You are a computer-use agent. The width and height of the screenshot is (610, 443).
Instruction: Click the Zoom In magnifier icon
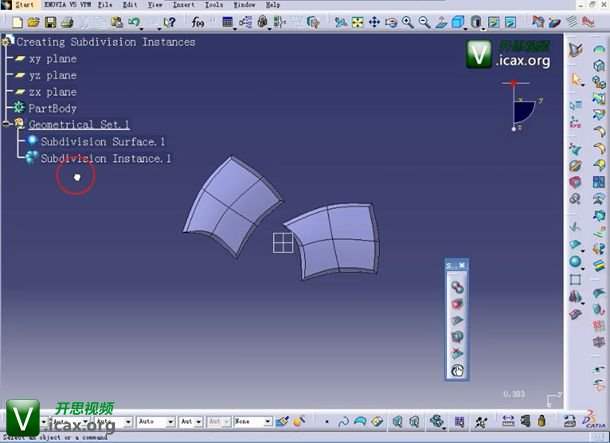click(408, 22)
